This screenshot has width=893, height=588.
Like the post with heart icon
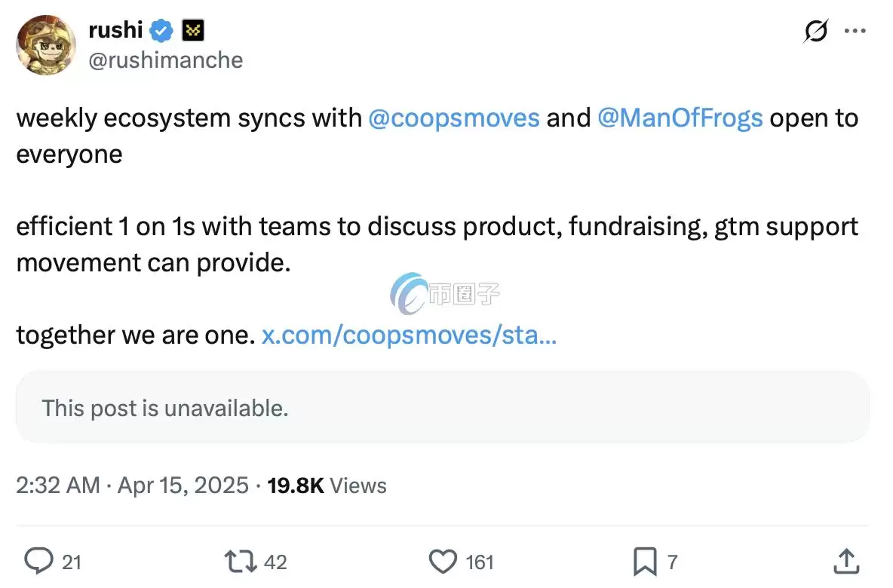coord(443,562)
